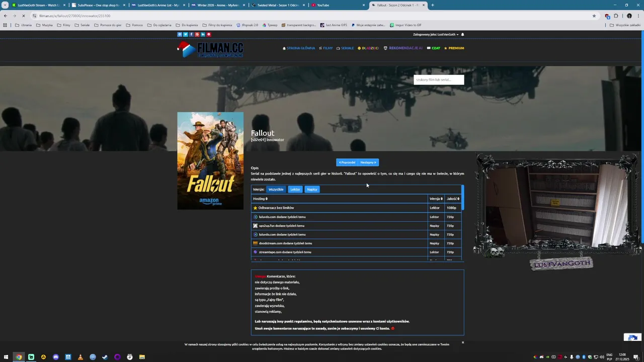This screenshot has height=362, width=644.
Task: Bookmark this page with star icon
Action: tap(594, 16)
